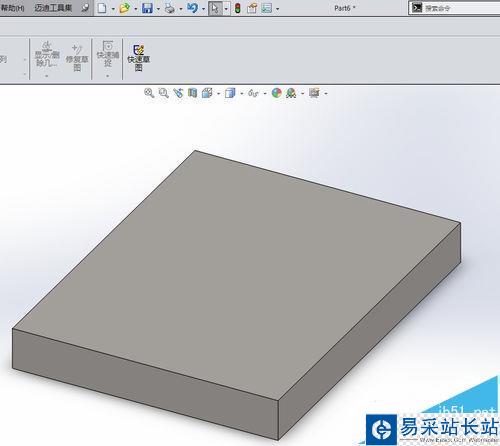This screenshot has height=446, width=500.
Task: Expand the Save dropdown arrow
Action: 158,9
